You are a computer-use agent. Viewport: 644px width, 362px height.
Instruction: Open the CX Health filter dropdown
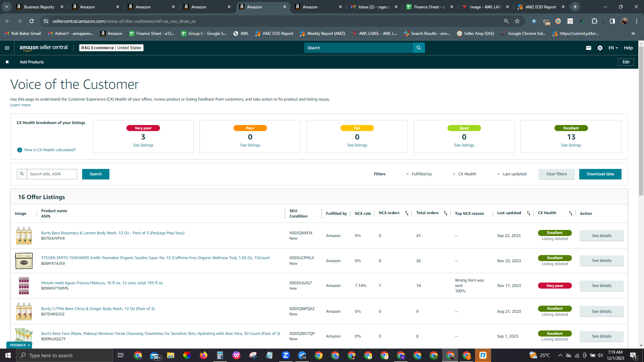point(465,174)
